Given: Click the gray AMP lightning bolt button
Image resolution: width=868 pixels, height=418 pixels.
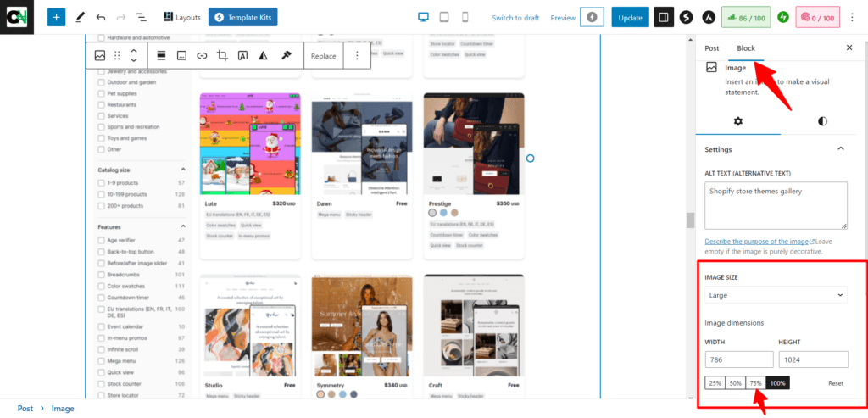Looking at the screenshot, I should click(592, 17).
